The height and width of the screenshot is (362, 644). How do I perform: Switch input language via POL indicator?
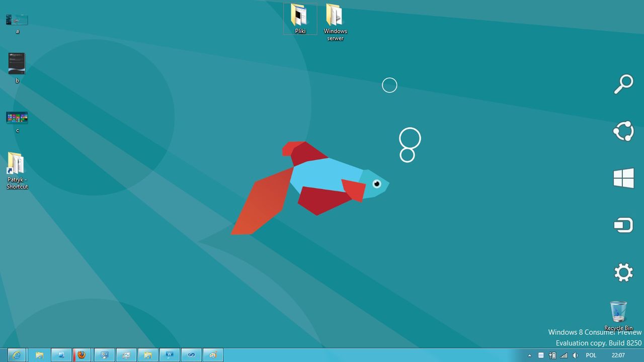point(591,355)
